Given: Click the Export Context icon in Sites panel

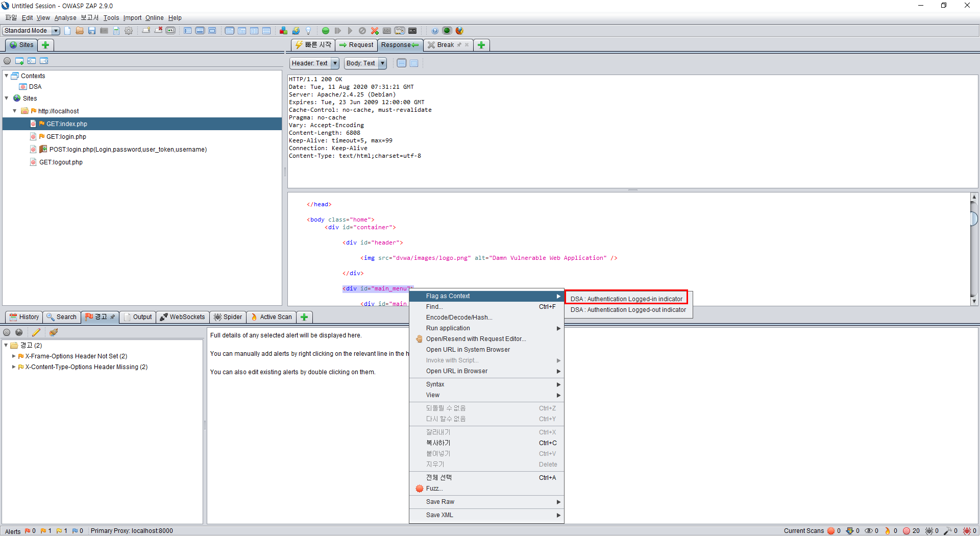Looking at the screenshot, I should (44, 61).
